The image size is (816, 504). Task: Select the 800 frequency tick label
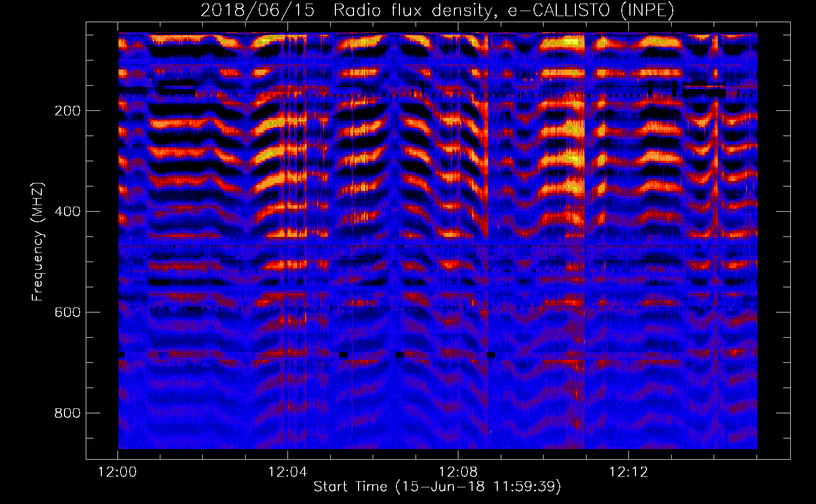[68, 413]
